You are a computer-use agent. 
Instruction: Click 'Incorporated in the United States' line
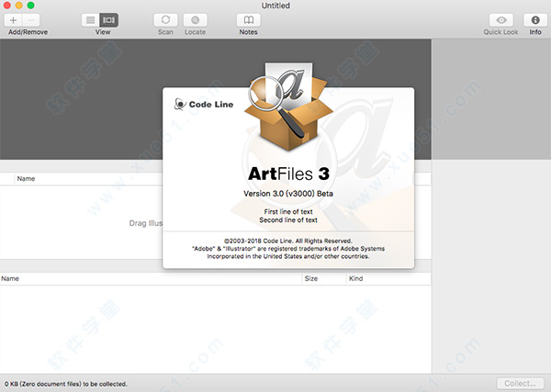(288, 256)
